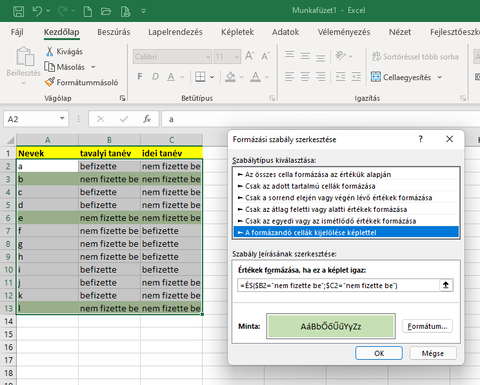Viewport: 480px width, 385px height.
Task: Create a new blank workbook icon
Action: tap(88, 11)
